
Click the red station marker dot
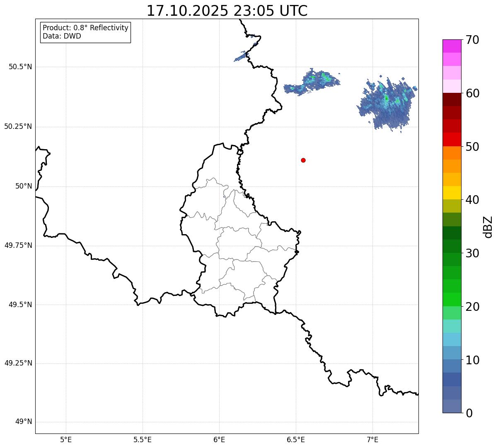(303, 160)
